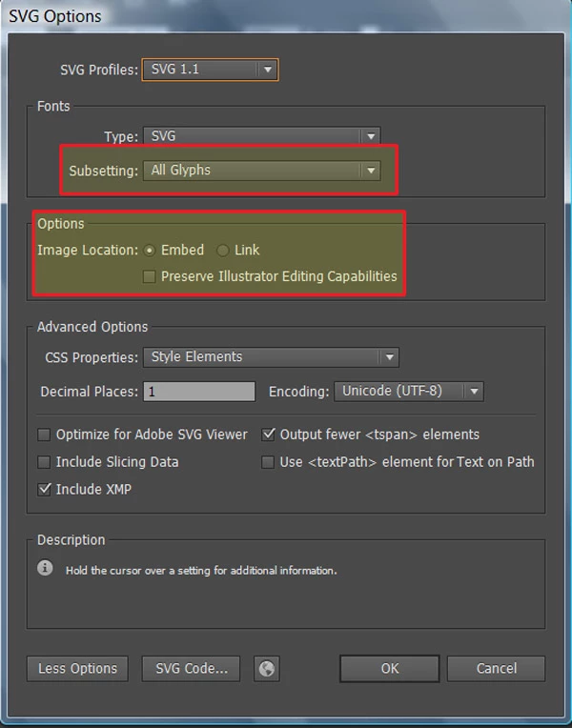Enable Preserve Illustrator Editing Capabilities checkbox

(149, 276)
